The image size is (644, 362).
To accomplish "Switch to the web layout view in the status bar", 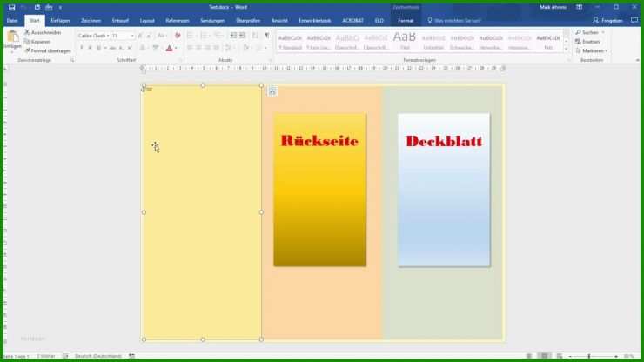I will tap(560, 356).
